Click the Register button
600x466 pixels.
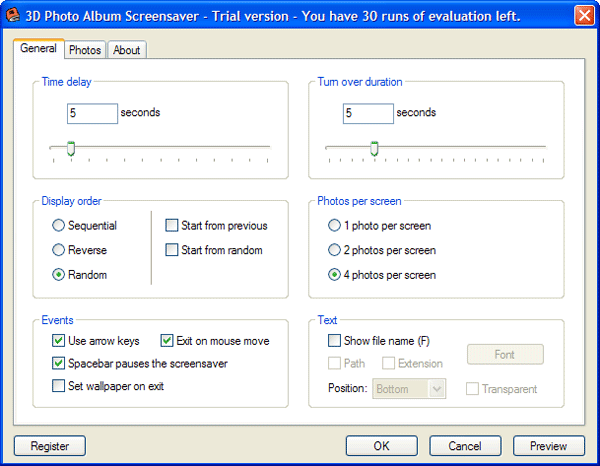(x=50, y=445)
